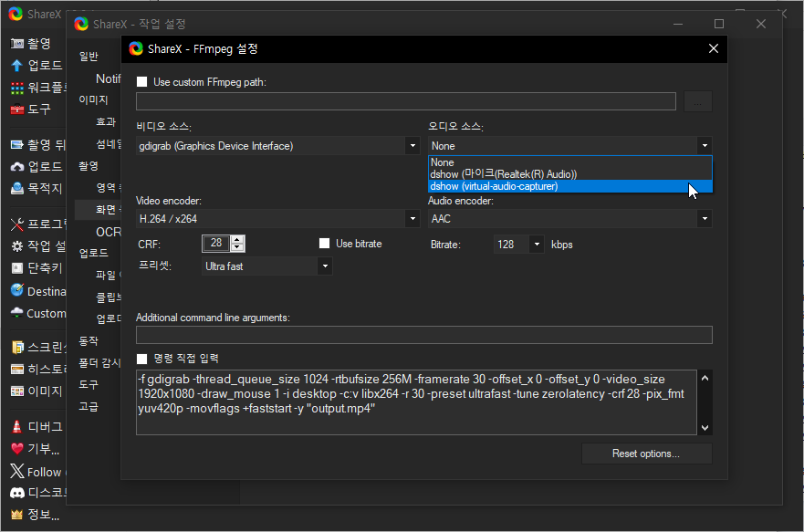Open the task settings gear icon

tap(17, 246)
